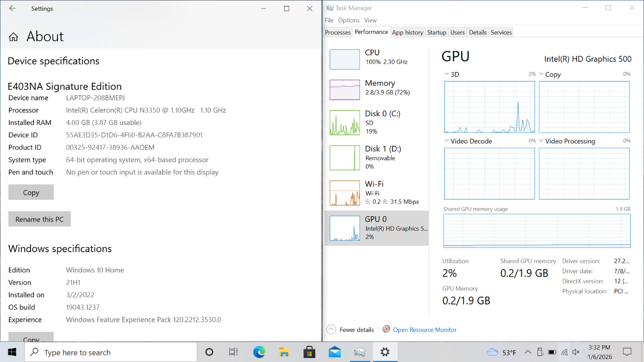Open Microsoft Store taskbar icon
Image resolution: width=644 pixels, height=362 pixels.
click(x=309, y=352)
